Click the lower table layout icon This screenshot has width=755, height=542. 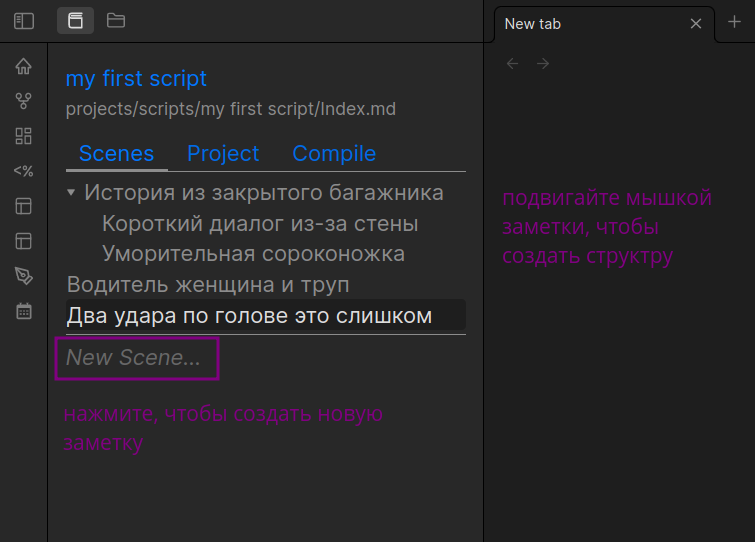(x=24, y=241)
